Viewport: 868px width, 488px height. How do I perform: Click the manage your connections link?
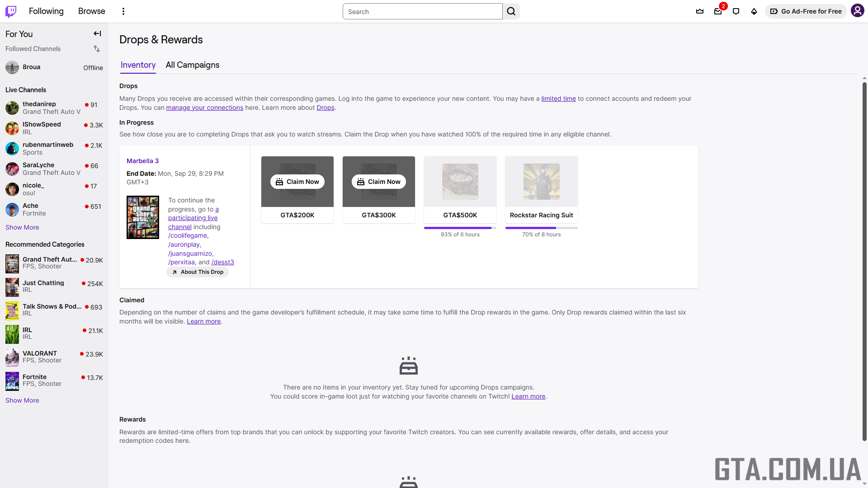(x=204, y=108)
